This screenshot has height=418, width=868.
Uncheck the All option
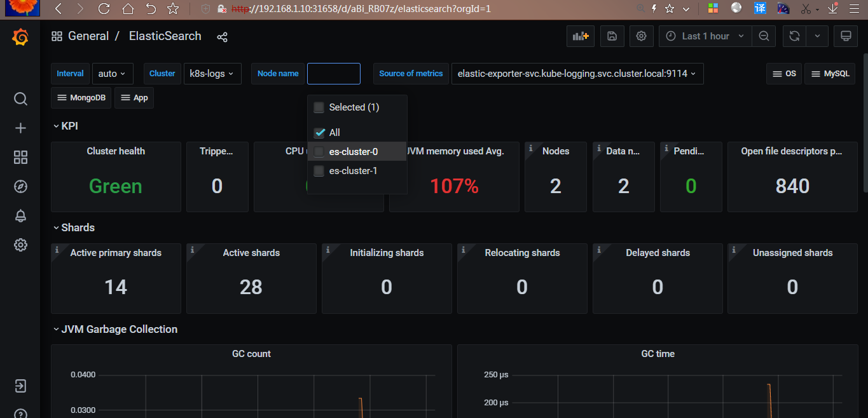tap(319, 133)
